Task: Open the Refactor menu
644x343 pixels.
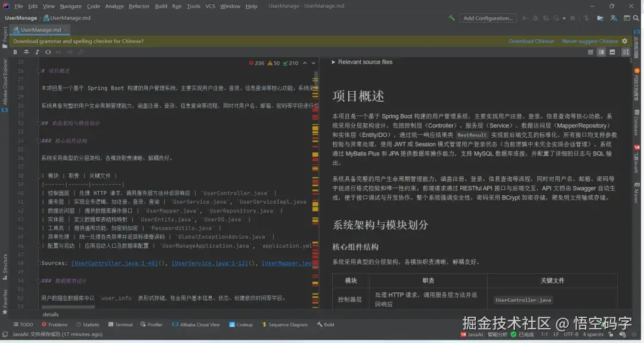Action: [140, 6]
